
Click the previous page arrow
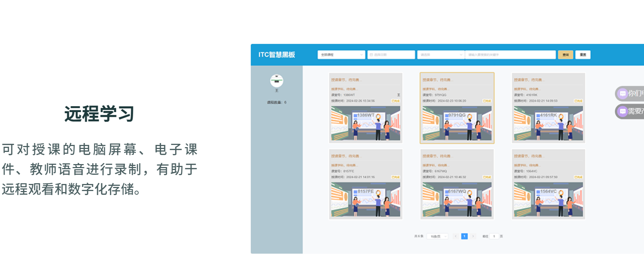(x=455, y=236)
